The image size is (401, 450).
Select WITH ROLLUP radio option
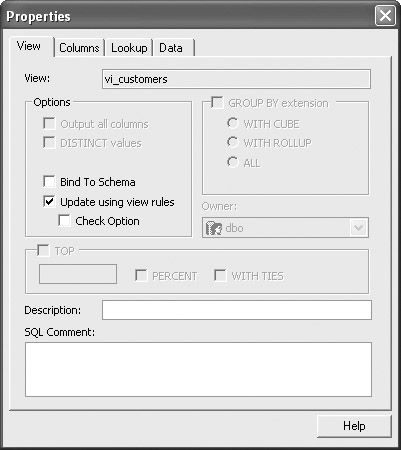(233, 143)
